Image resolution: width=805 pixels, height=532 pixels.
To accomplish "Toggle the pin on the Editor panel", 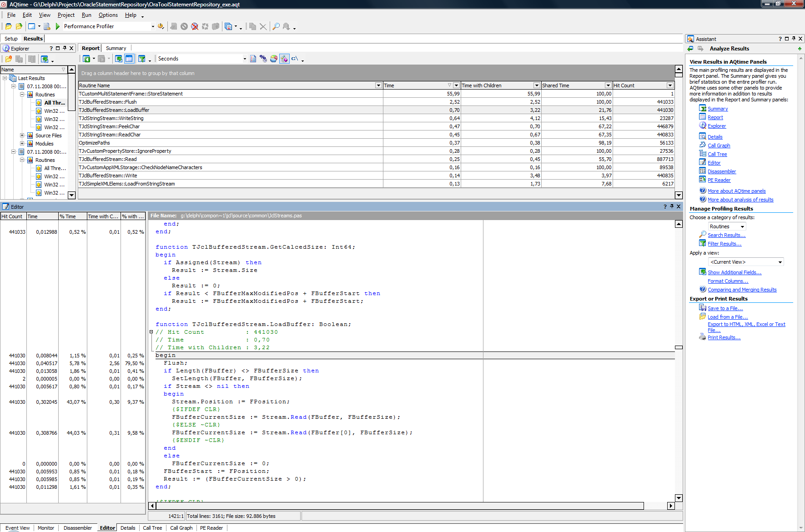I will (672, 206).
